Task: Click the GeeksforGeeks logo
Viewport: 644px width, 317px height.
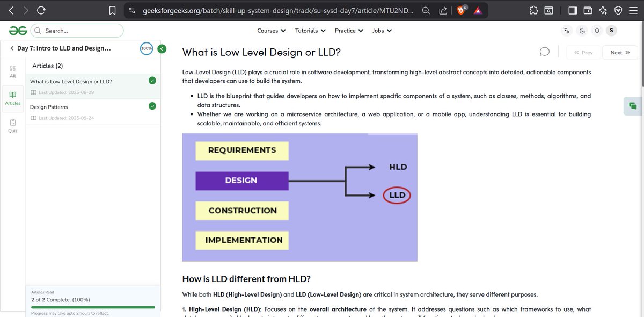Action: pyautogui.click(x=18, y=31)
